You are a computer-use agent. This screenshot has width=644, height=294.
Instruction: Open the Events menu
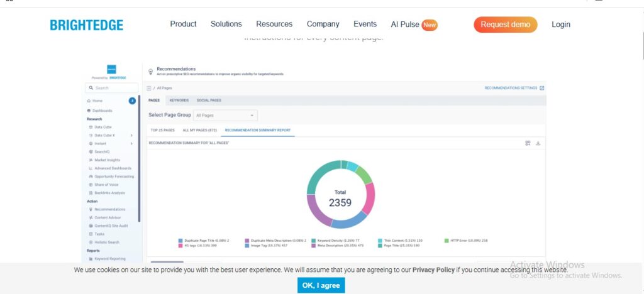pyautogui.click(x=365, y=24)
